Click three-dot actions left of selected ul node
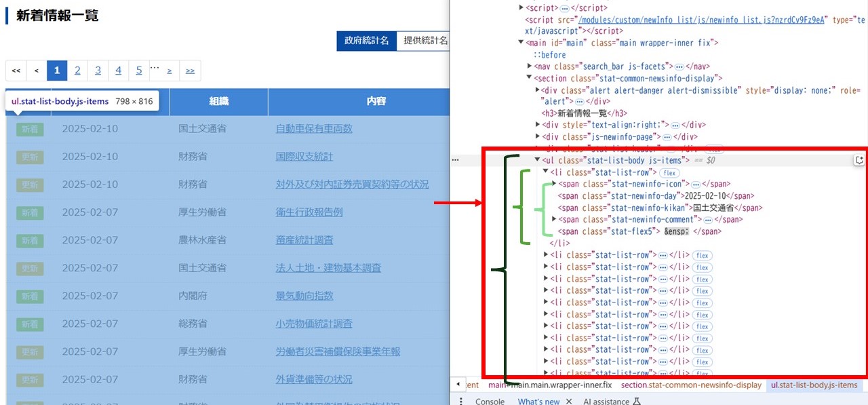Viewport: 868px width, 405px height. click(456, 161)
